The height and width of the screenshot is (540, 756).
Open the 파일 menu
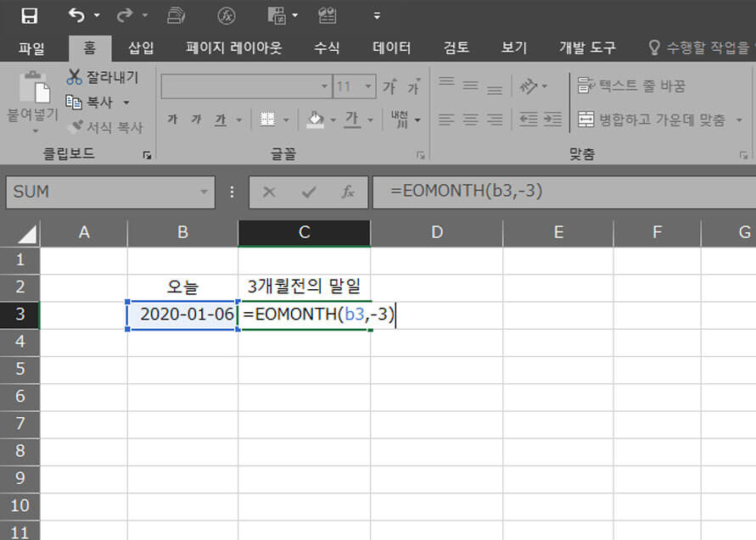tap(31, 47)
